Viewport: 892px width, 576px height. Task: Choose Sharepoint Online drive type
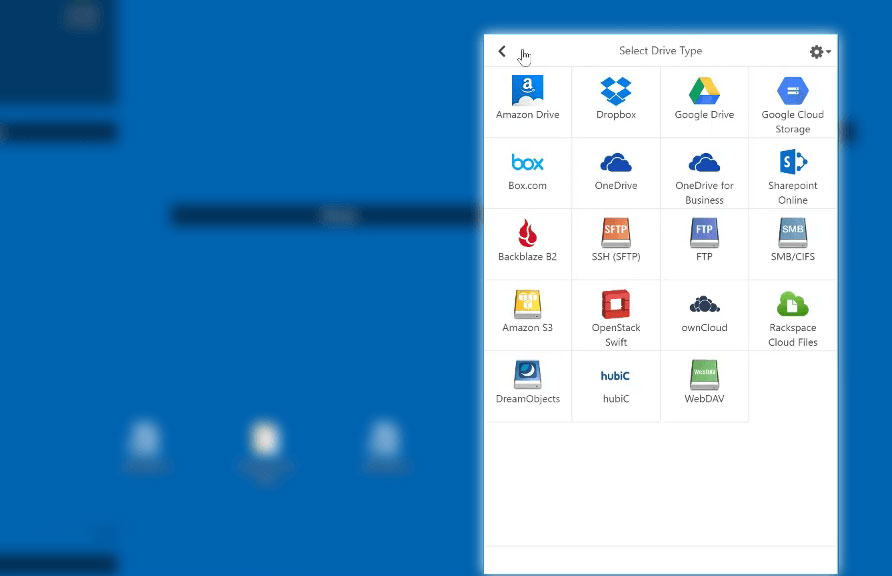(792, 163)
